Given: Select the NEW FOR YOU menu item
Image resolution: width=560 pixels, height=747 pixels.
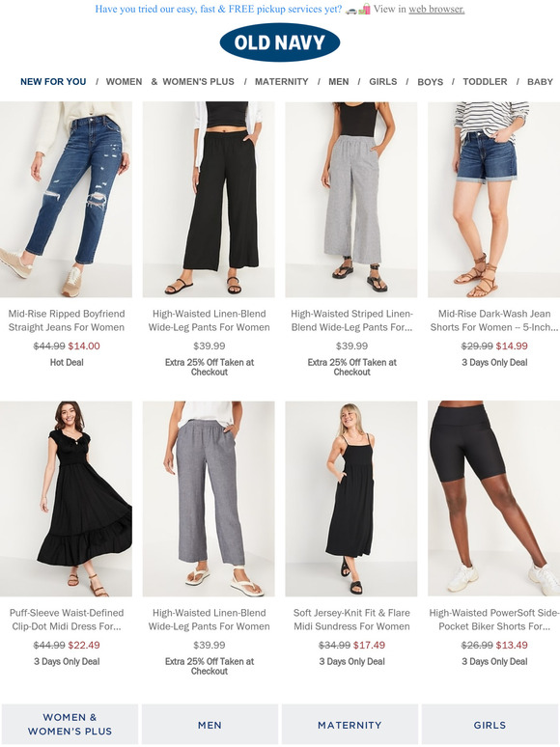Looking at the screenshot, I should coord(53,81).
